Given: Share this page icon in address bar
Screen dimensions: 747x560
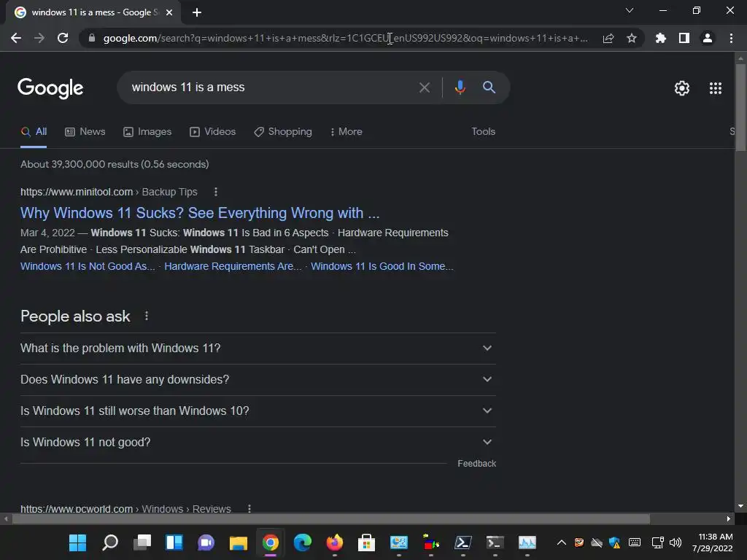Looking at the screenshot, I should [608, 38].
